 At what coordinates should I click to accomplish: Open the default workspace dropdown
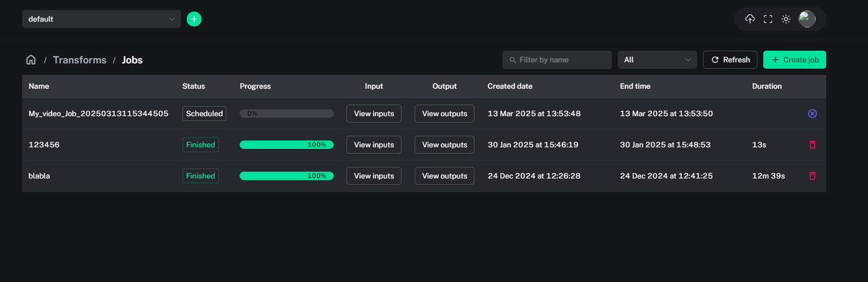tap(101, 19)
